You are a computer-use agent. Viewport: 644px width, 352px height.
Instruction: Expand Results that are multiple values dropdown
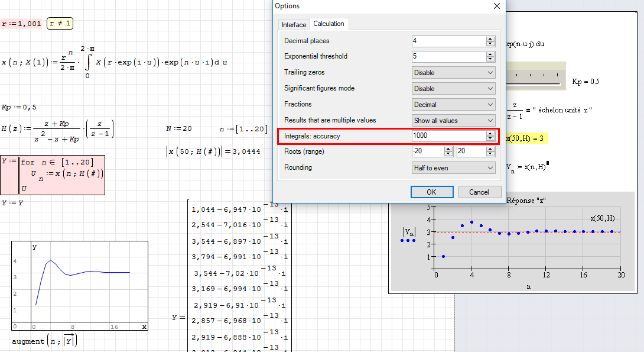click(453, 121)
